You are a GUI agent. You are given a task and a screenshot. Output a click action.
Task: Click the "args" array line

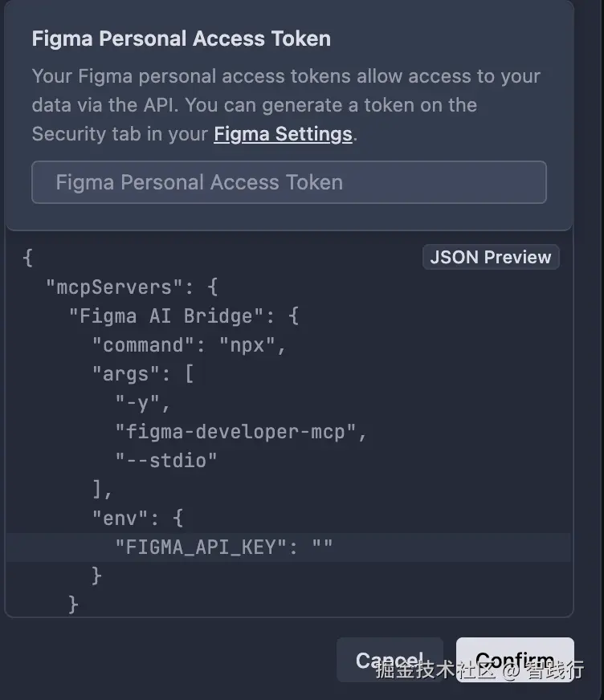tap(142, 374)
